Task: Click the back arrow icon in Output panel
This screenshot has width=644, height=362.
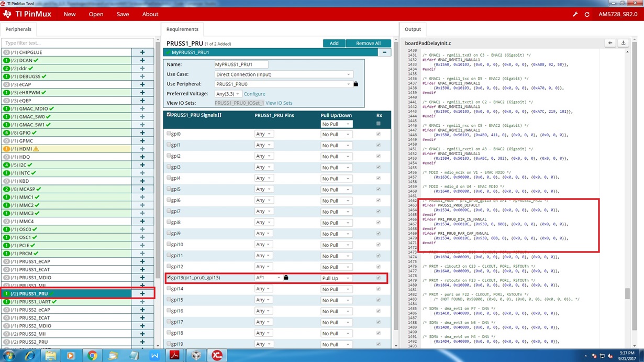Action: [610, 43]
